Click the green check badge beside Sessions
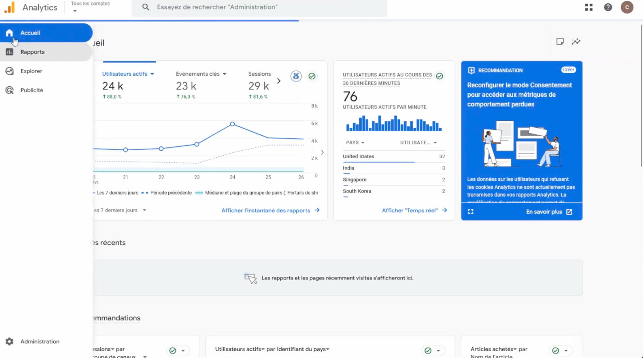Image resolution: width=644 pixels, height=358 pixels. tap(312, 76)
